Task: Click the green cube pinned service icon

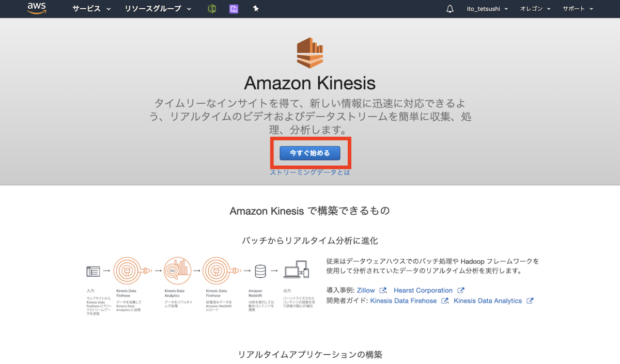Action: click(x=211, y=8)
